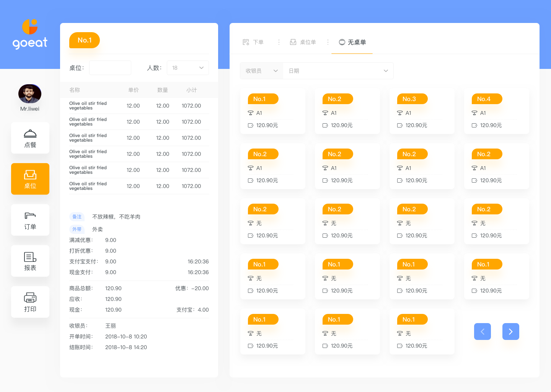Go to the previous page arrow
The image size is (551, 392).
tap(482, 332)
